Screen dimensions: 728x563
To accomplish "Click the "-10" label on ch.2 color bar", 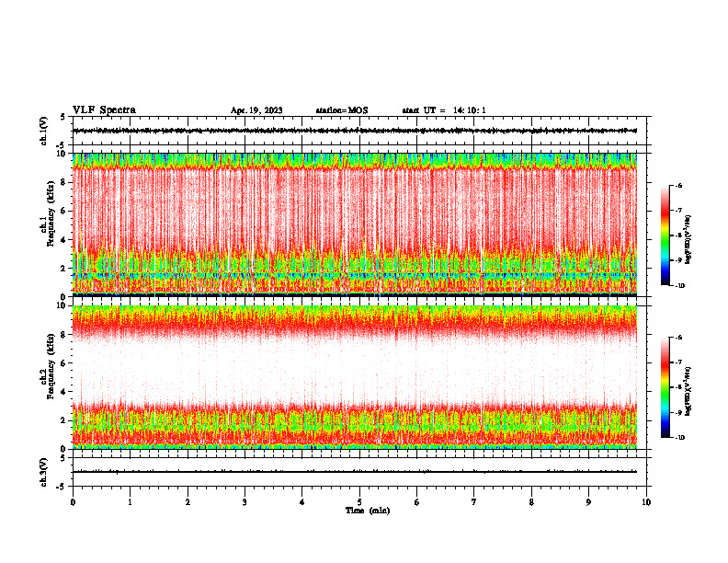I will pos(679,437).
